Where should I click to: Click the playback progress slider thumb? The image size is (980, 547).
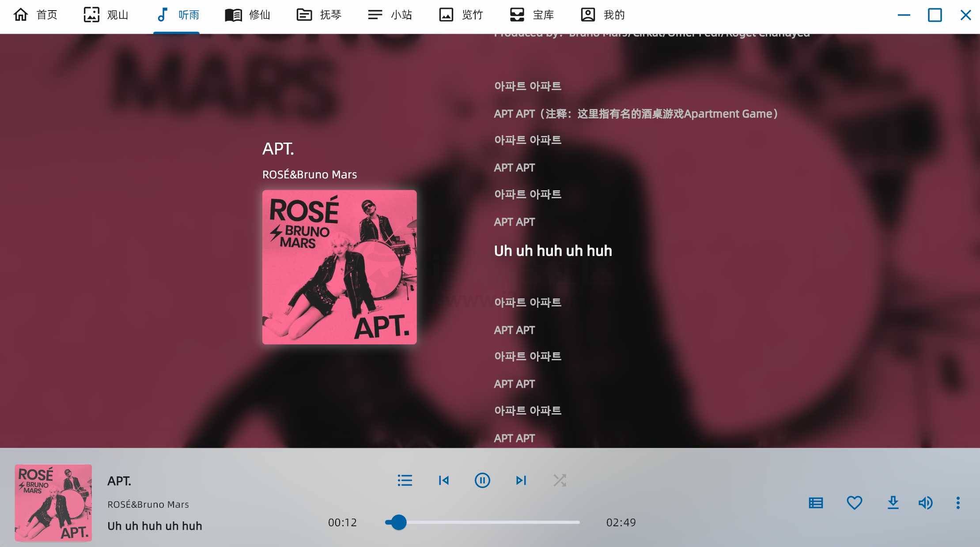(399, 522)
